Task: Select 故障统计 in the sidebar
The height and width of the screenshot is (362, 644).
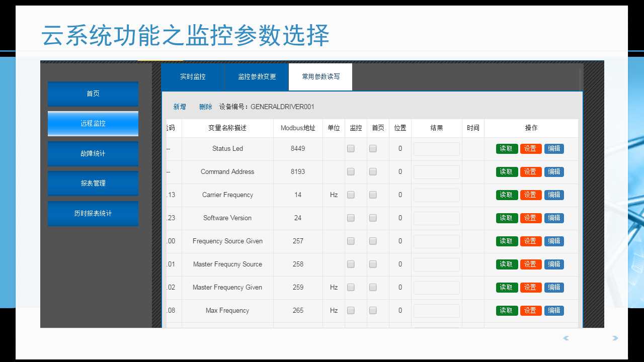Action: tap(93, 153)
